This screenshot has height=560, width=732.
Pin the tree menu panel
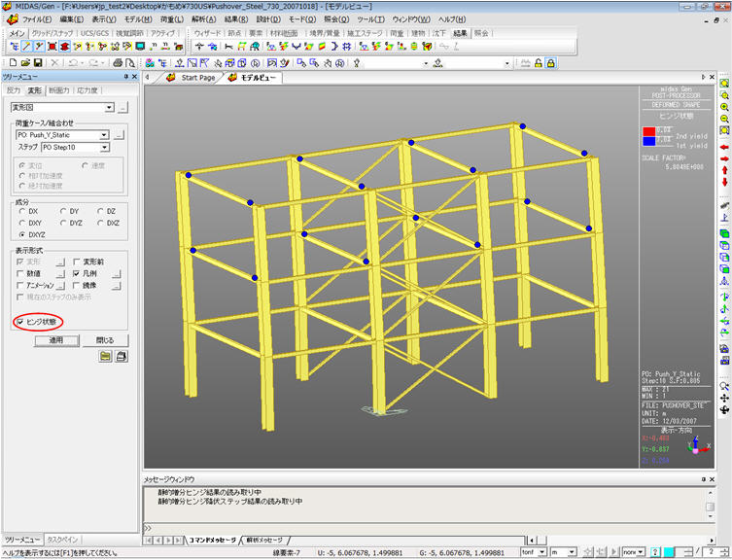coord(126,77)
